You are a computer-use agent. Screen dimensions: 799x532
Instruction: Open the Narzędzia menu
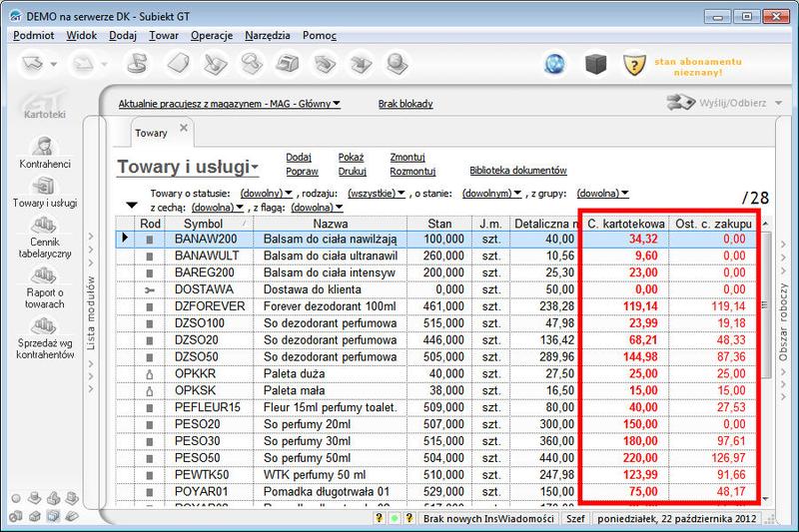point(270,35)
